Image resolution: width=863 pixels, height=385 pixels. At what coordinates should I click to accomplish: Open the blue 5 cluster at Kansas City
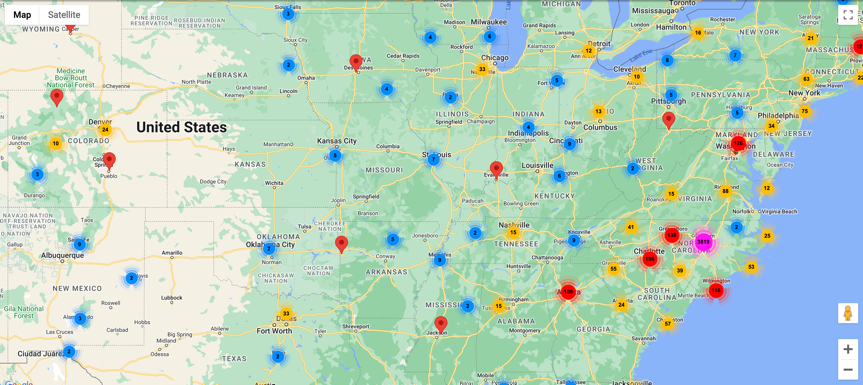(336, 156)
